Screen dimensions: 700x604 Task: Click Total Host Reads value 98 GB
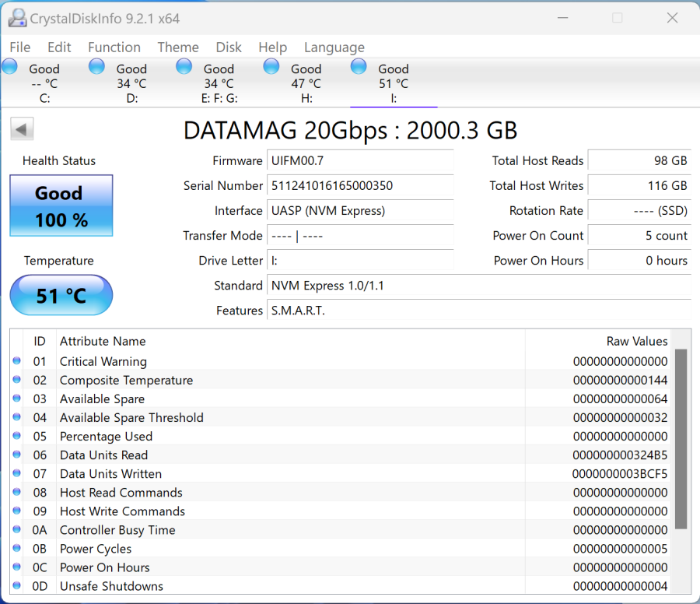point(639,160)
